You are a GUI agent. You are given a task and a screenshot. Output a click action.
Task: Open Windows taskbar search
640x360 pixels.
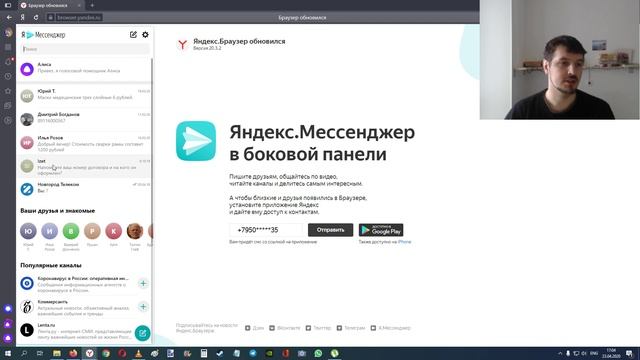pyautogui.click(x=24, y=353)
